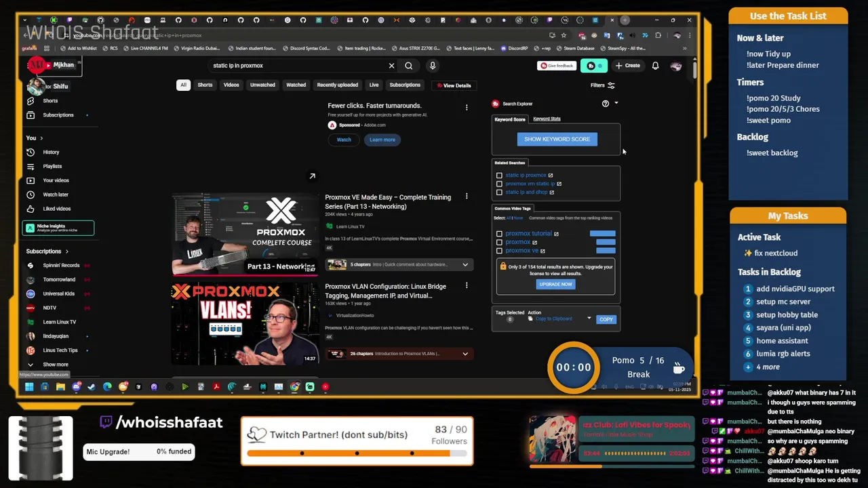Check the 'proxmox ve' tag checkbox
Image resolution: width=868 pixels, height=488 pixels.
(x=499, y=251)
